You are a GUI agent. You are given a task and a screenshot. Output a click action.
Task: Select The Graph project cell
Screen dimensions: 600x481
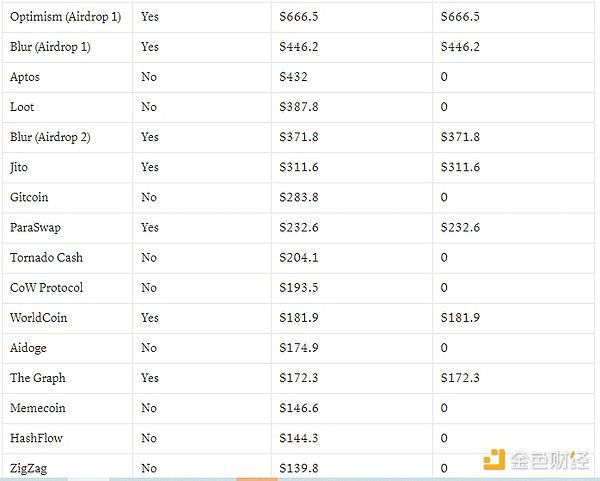point(37,378)
